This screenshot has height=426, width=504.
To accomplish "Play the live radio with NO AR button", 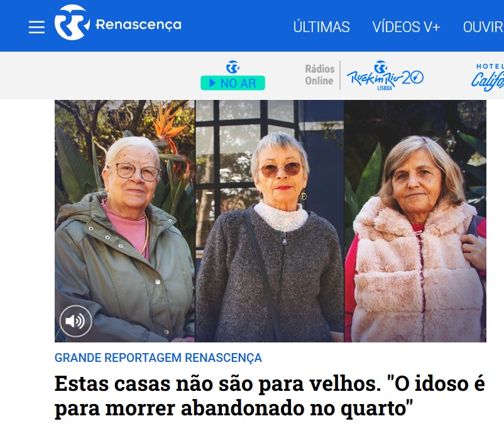I will (233, 83).
